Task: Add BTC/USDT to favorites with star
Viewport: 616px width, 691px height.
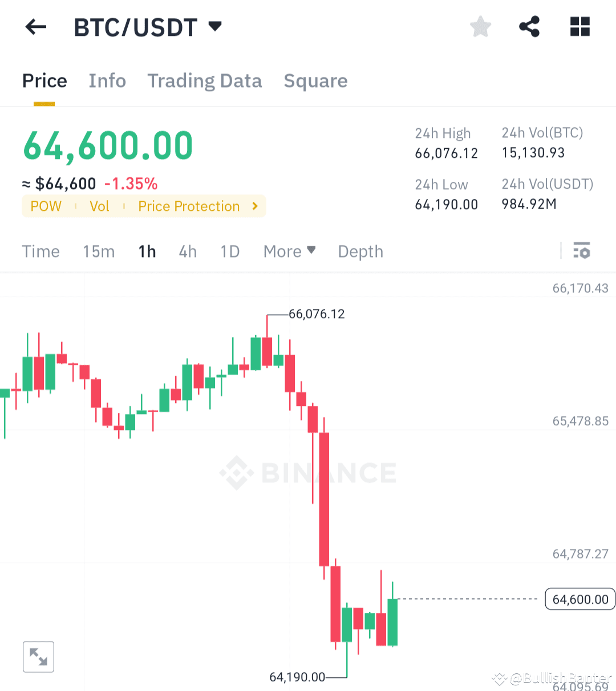Action: pyautogui.click(x=480, y=27)
